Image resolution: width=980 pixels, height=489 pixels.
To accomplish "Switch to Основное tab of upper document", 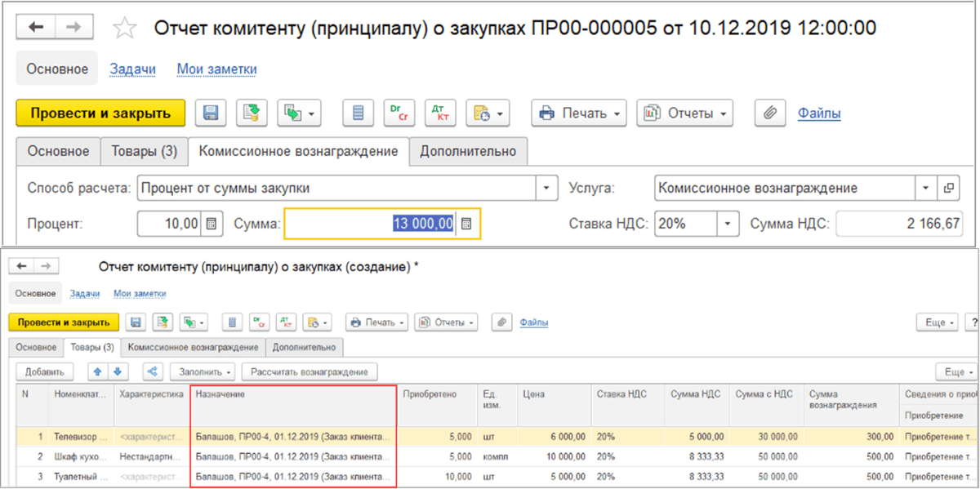I will pos(58,152).
